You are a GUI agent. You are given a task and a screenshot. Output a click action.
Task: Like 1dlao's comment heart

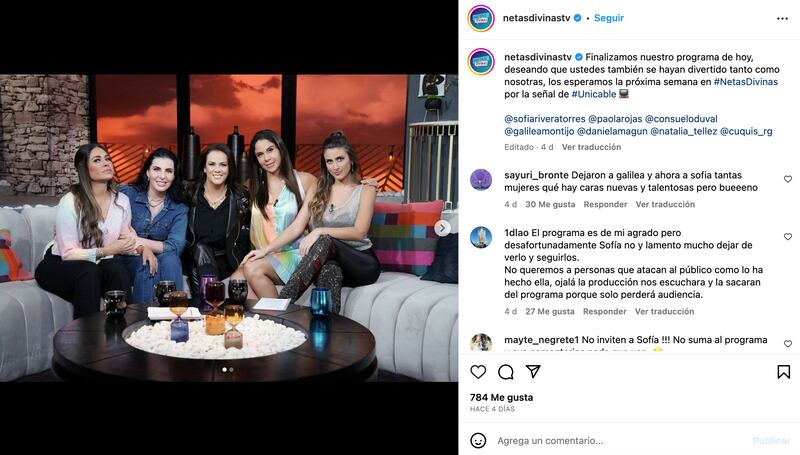(788, 237)
